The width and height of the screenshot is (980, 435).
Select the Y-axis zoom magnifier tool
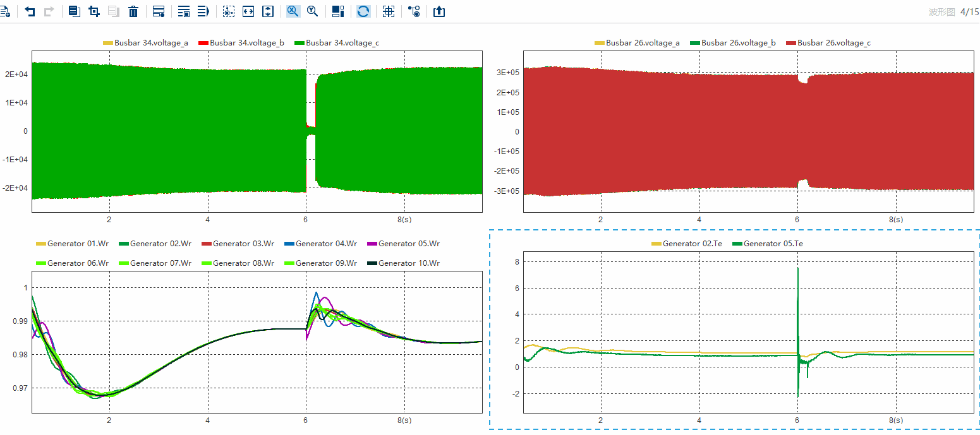(x=313, y=11)
